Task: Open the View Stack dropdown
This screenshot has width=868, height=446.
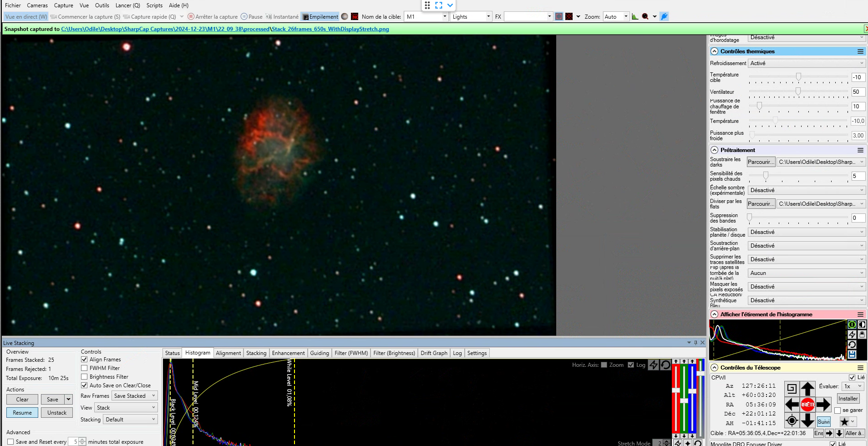Action: click(126, 408)
